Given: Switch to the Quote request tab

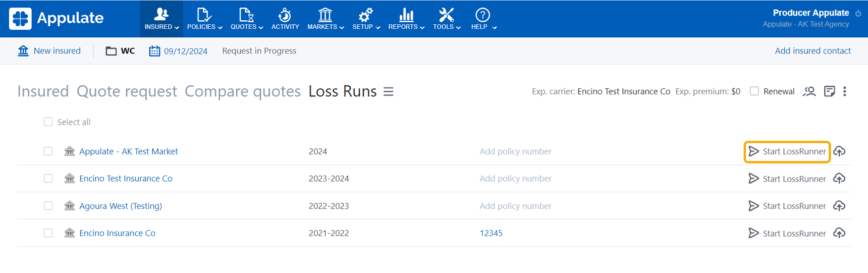Looking at the screenshot, I should tap(127, 91).
